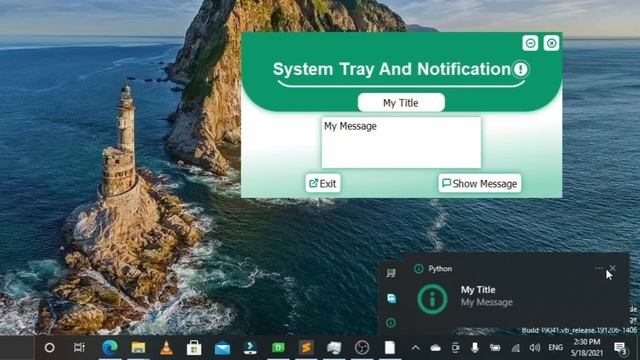The width and height of the screenshot is (640, 360).
Task: Click the small Python app icon in toast
Action: [418, 269]
